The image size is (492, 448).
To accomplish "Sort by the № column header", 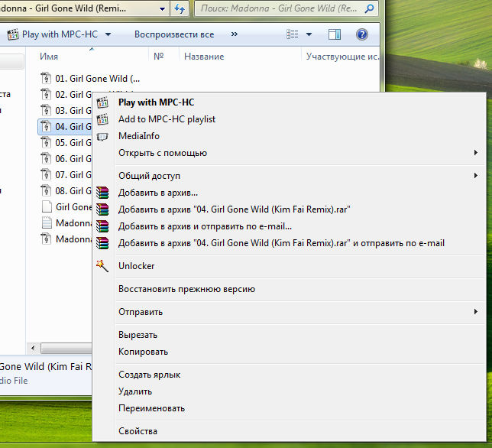I will point(159,57).
